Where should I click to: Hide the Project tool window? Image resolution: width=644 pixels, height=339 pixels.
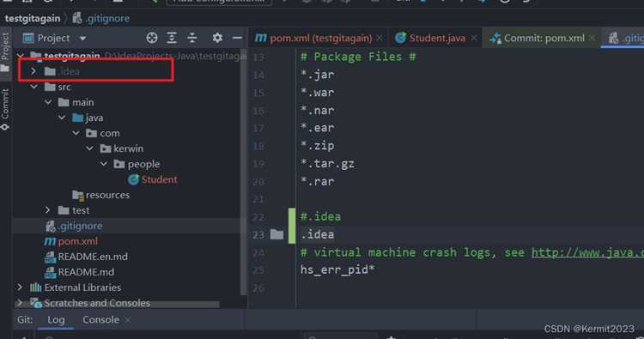pos(237,38)
